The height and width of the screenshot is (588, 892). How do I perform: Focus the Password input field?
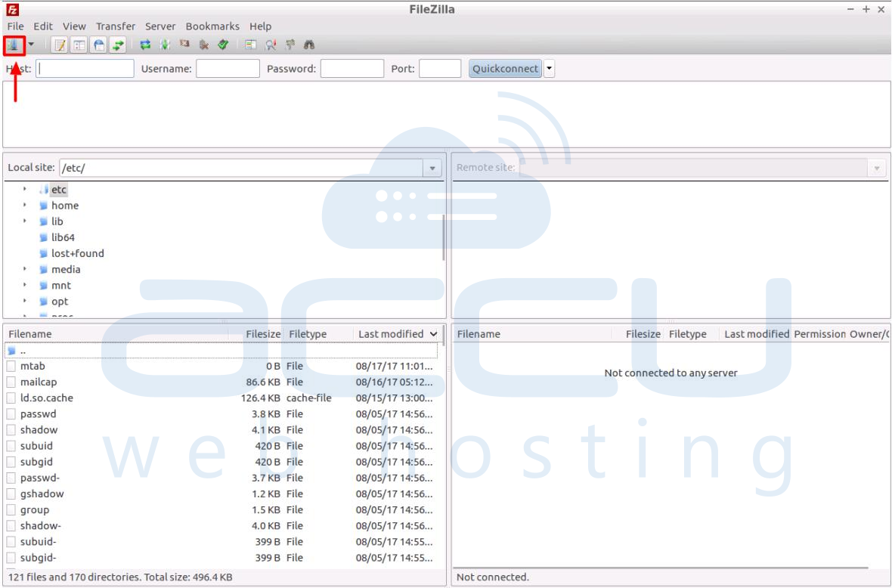352,69
